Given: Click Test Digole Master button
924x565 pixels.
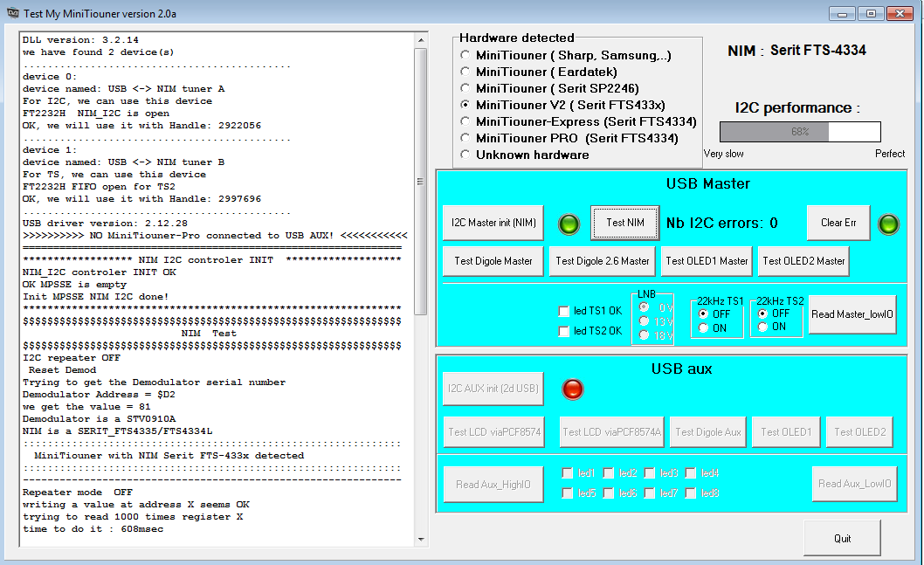Looking at the screenshot, I should pos(493,261).
